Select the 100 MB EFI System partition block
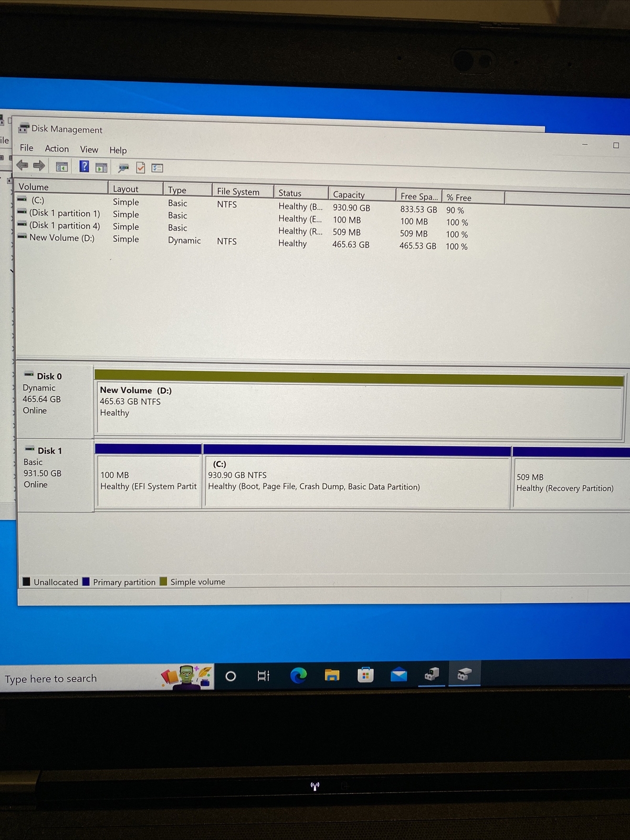Viewport: 630px width, 840px height. point(149,476)
